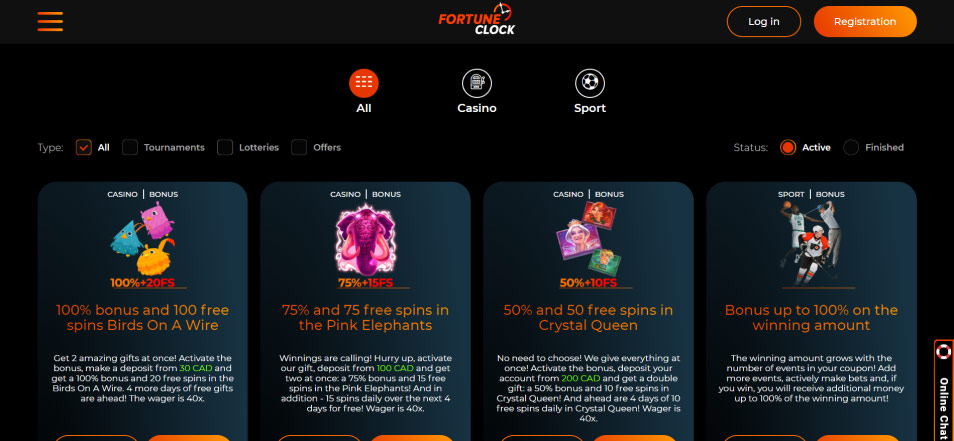The width and height of the screenshot is (954, 441).
Task: Select the Active status radio button
Action: pos(788,147)
